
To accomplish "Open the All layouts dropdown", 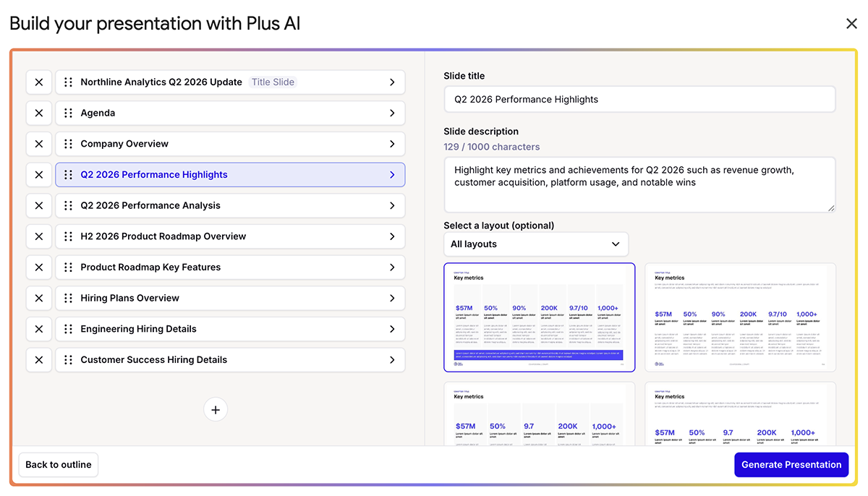I will pyautogui.click(x=536, y=244).
